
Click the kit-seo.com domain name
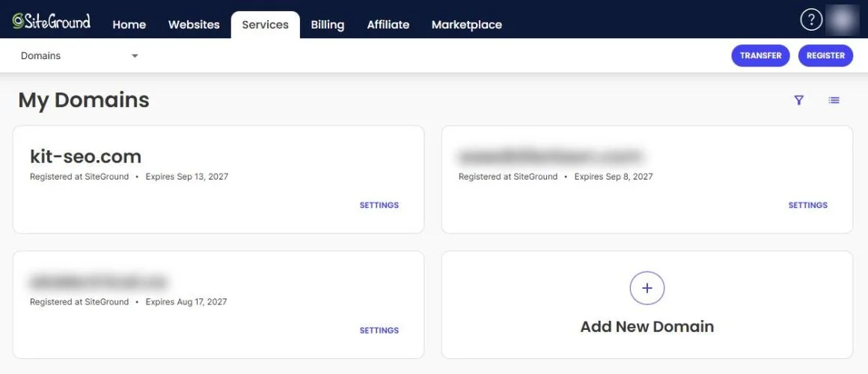86,157
